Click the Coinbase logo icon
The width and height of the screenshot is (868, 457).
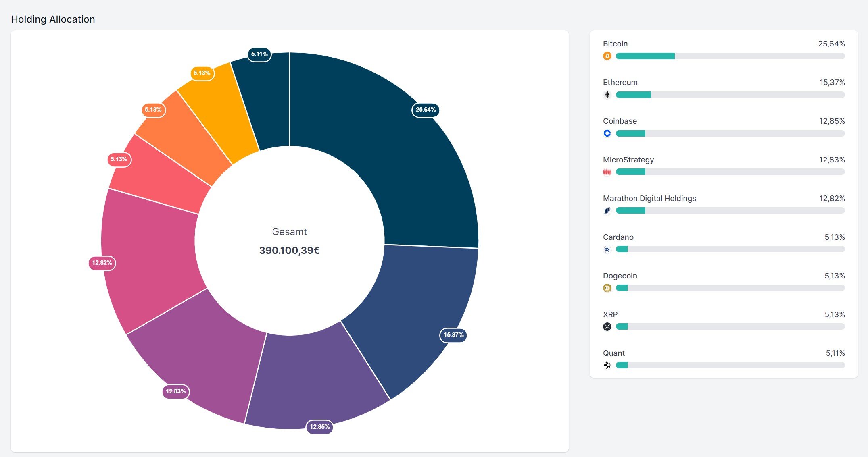coord(607,133)
